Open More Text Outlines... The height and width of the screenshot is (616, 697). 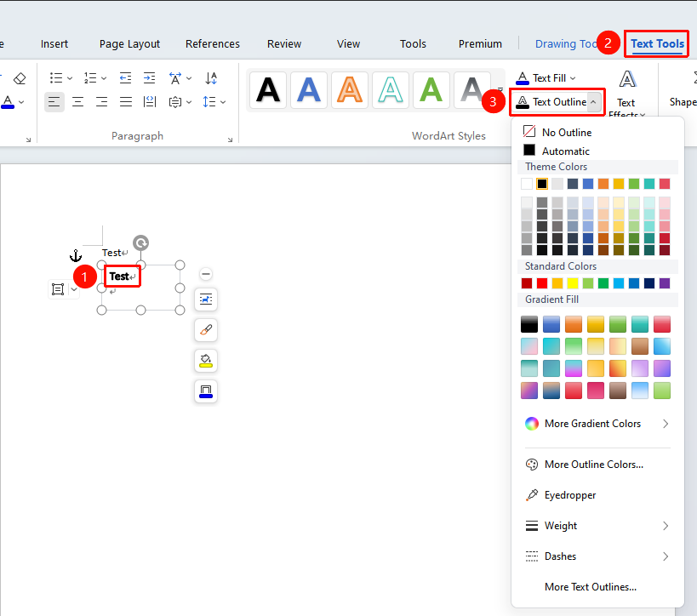point(591,587)
